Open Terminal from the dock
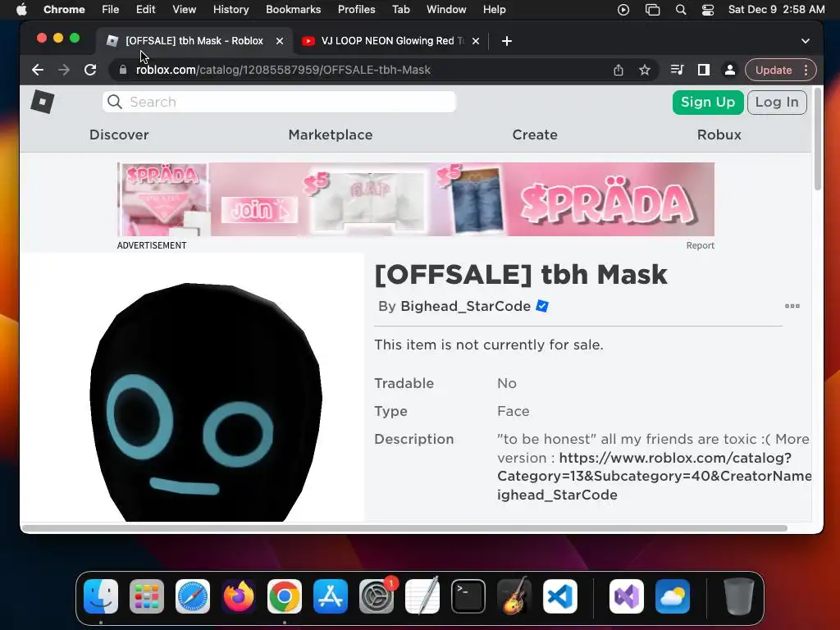The height and width of the screenshot is (630, 840). (468, 596)
